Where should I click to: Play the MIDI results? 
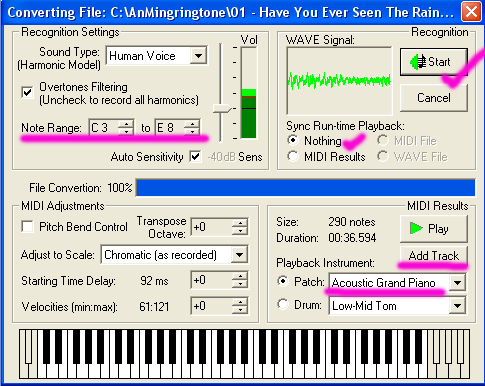click(x=434, y=229)
